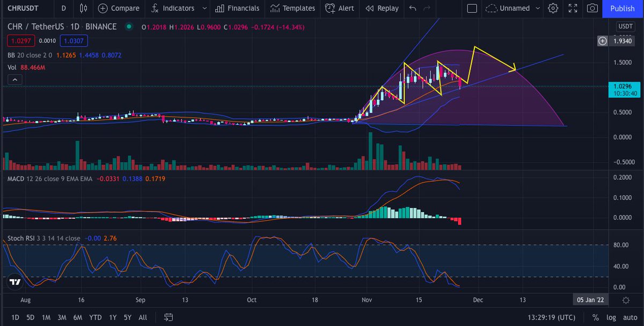Open the dropdown arrow next to Unnamed
644x326 pixels.
point(538,8)
